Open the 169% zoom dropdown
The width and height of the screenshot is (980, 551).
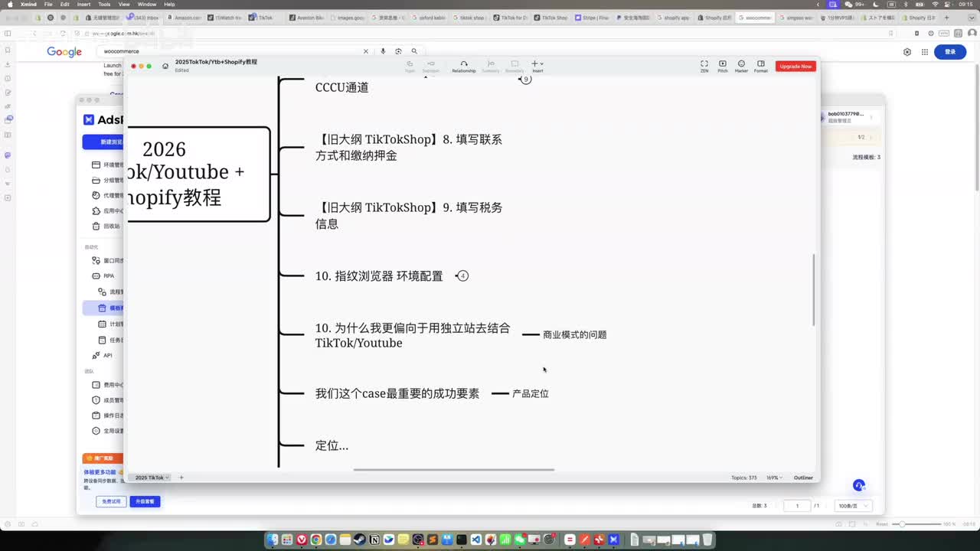pos(773,478)
